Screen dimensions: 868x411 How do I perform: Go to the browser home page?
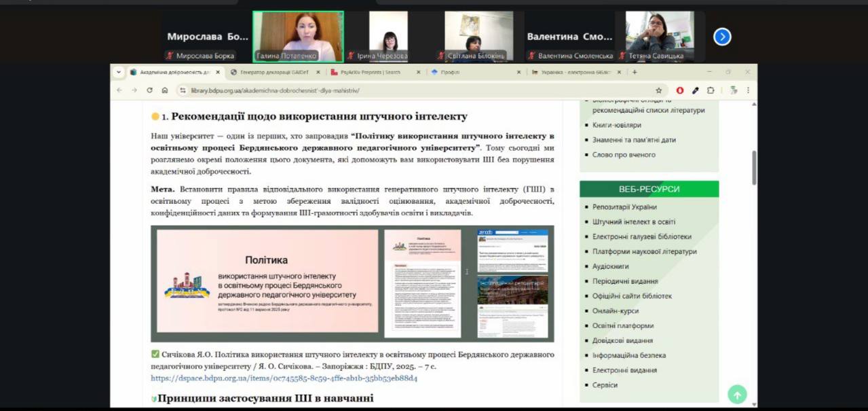coord(165,90)
